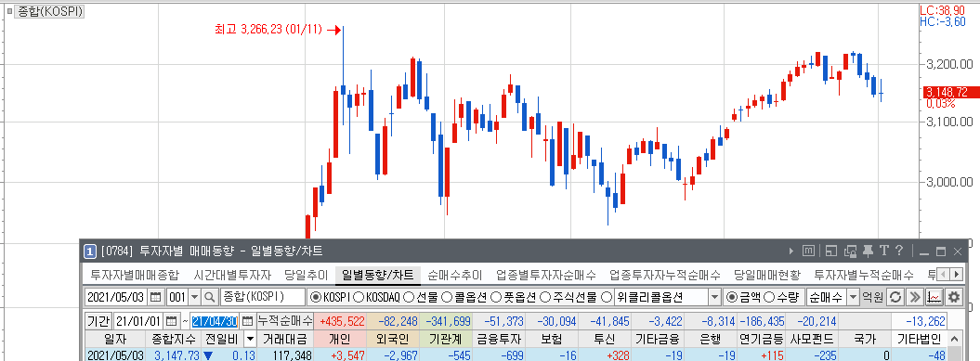Viewport: 980px width, 361px height.
Task: Click the 3,147.73 index value cell
Action: 173,355
